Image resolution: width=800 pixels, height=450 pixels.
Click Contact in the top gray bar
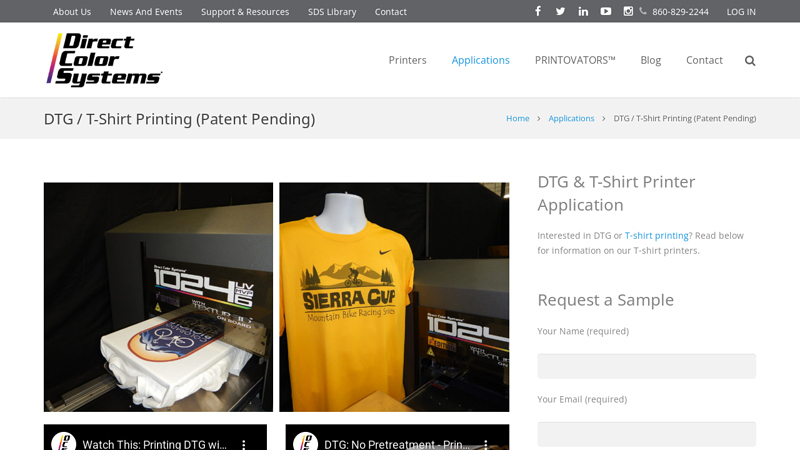[x=391, y=12]
